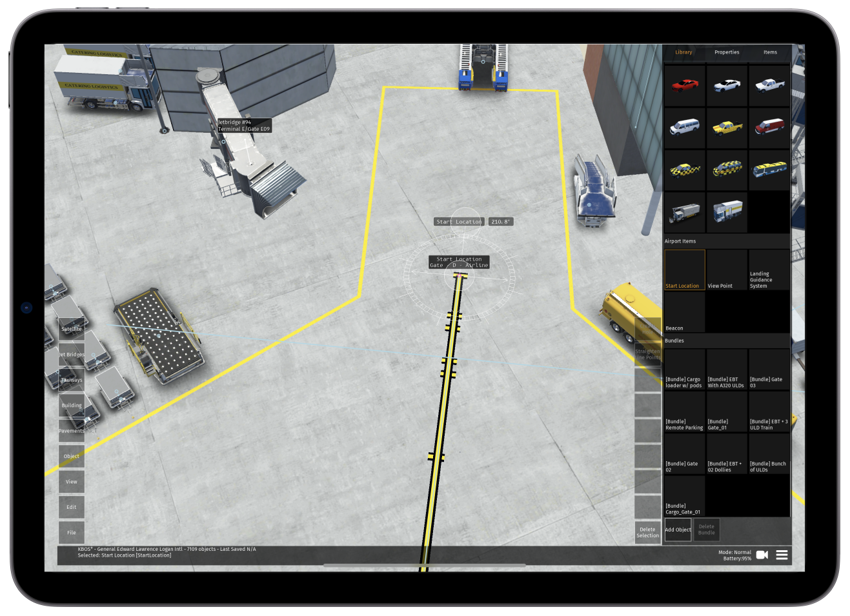Click the Add Object button
This screenshot has width=850, height=616.
pos(678,529)
